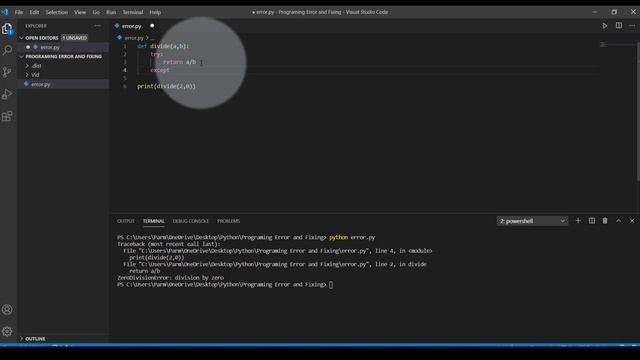Screen dimensions: 640x360
Task: Click the error.py breadcrumb
Action: [134, 38]
